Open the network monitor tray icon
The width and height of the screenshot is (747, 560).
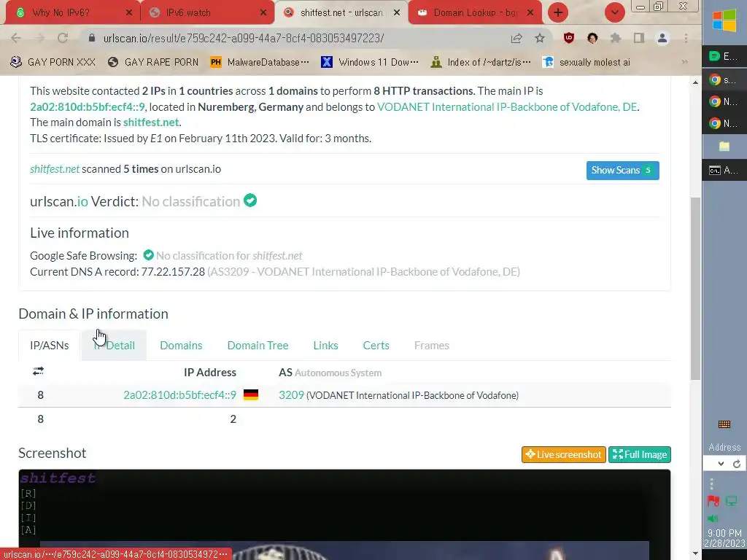click(731, 501)
